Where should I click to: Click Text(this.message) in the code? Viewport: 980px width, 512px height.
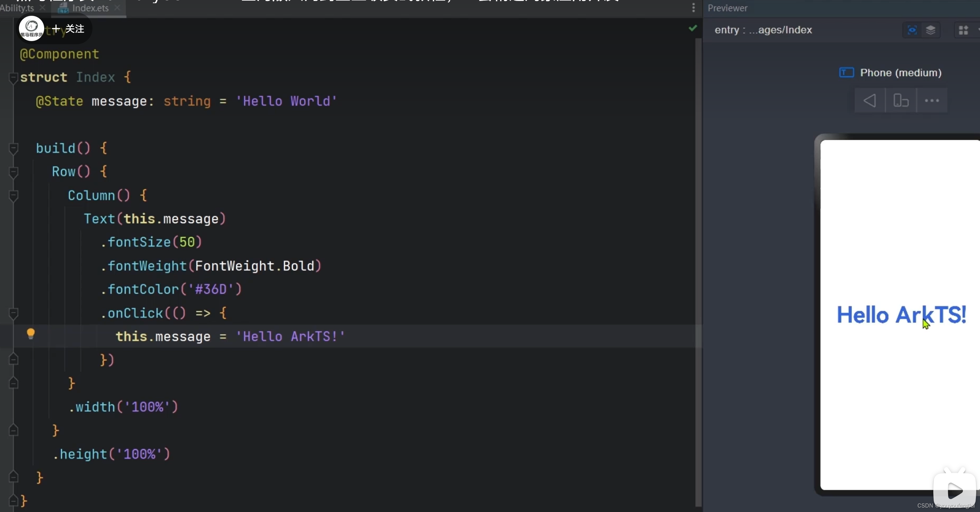point(155,219)
